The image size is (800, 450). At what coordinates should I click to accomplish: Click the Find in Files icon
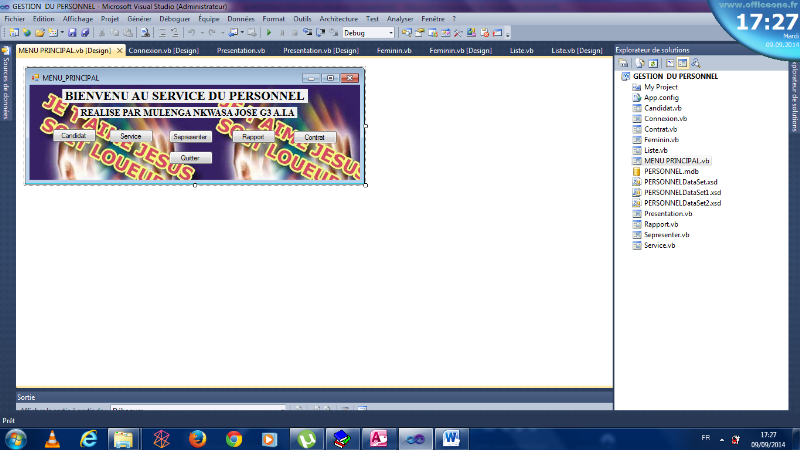click(x=145, y=33)
